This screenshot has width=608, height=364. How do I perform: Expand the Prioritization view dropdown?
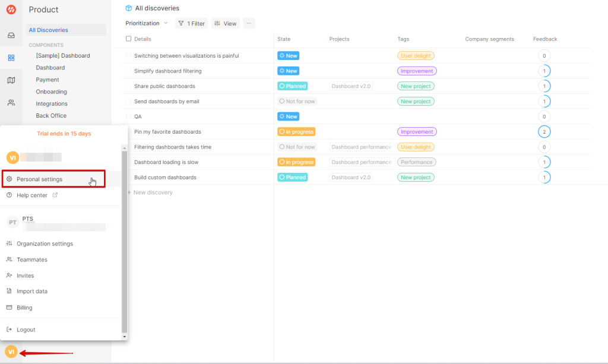coord(146,23)
